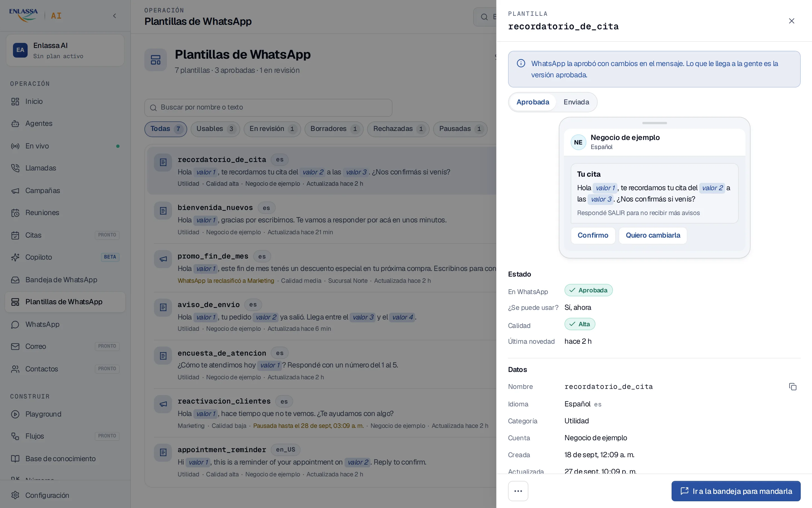
Task: Filter by En revisión templates
Action: click(x=272, y=129)
